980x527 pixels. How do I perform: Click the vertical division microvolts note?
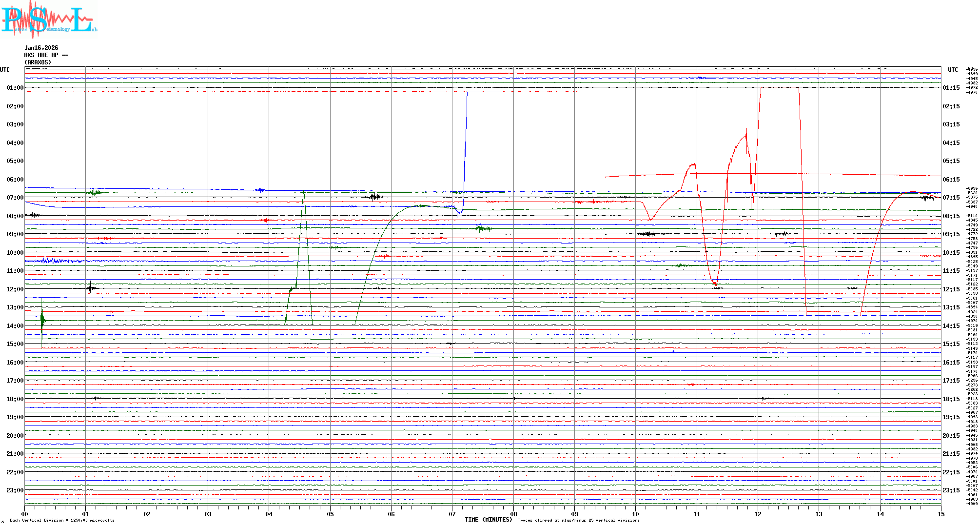[x=62, y=521]
